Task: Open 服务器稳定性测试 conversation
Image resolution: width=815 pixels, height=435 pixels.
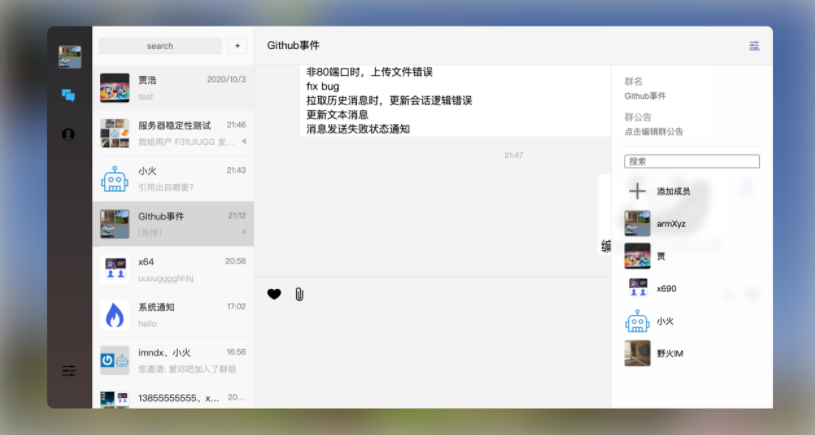Action: (173, 133)
